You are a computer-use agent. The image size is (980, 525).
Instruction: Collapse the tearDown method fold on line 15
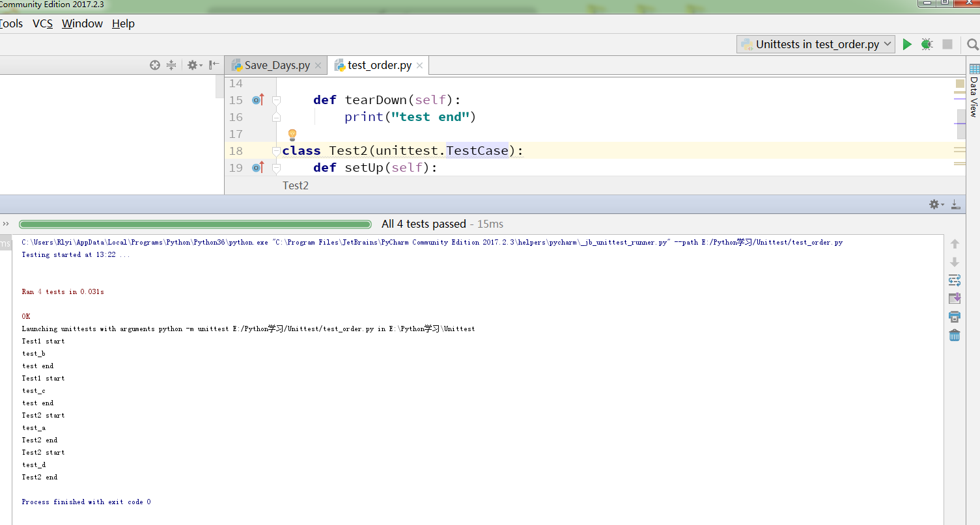pyautogui.click(x=276, y=100)
